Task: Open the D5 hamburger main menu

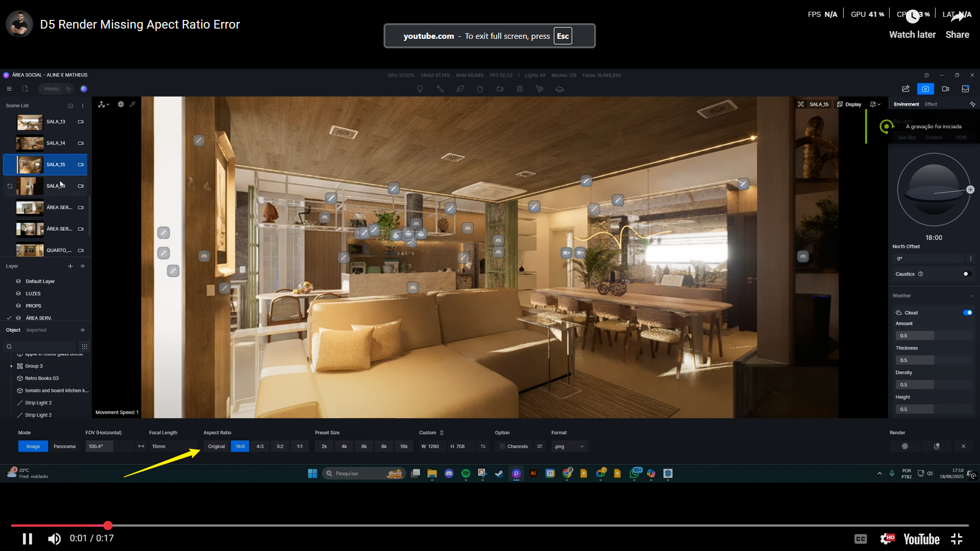Action: pos(9,89)
